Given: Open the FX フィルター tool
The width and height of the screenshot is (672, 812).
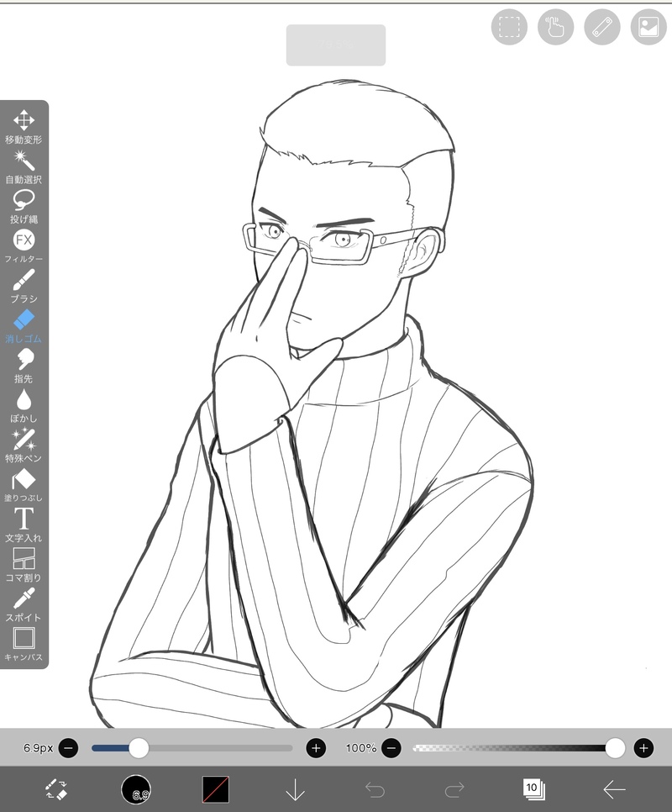Looking at the screenshot, I should [24, 246].
